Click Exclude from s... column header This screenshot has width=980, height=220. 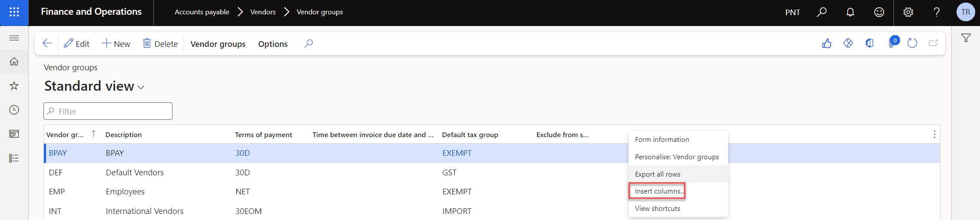pyautogui.click(x=562, y=135)
